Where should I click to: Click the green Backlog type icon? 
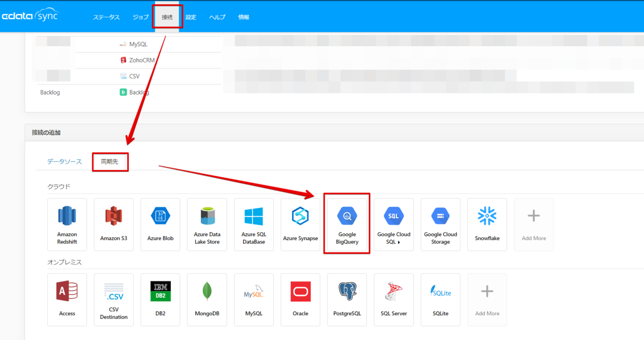click(123, 92)
